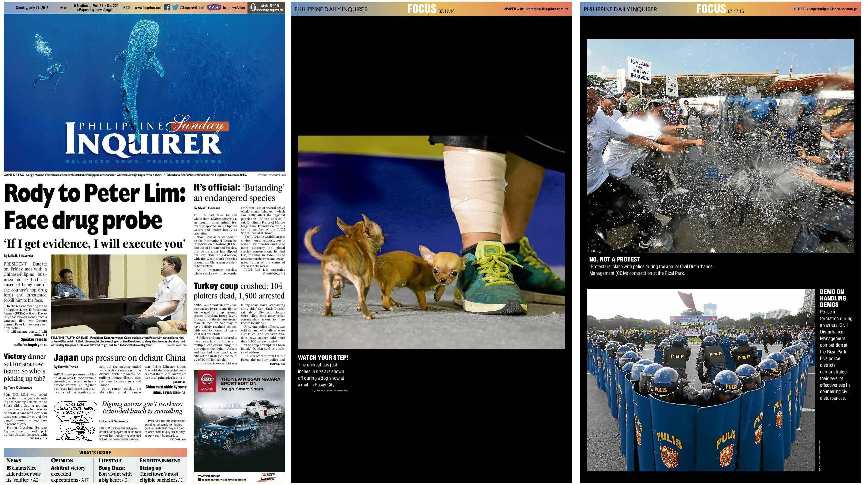Click the small Facebook icon in the Nissan ad footer
Screen dimensions: 868x485
click(199, 480)
